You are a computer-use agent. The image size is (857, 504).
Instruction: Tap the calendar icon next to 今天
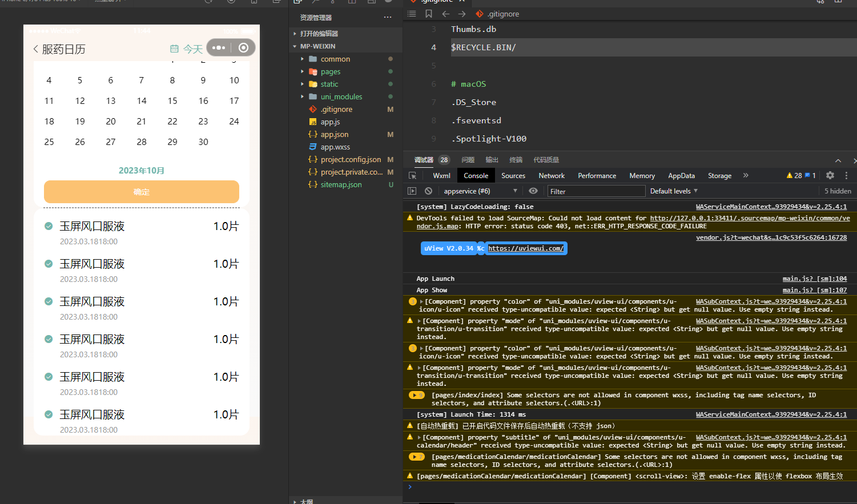click(175, 49)
